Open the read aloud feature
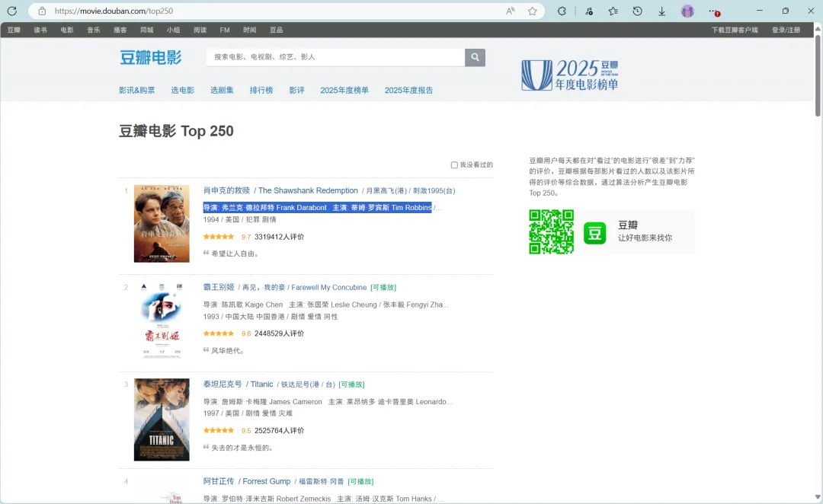The height and width of the screenshot is (504, 823). pos(510,11)
